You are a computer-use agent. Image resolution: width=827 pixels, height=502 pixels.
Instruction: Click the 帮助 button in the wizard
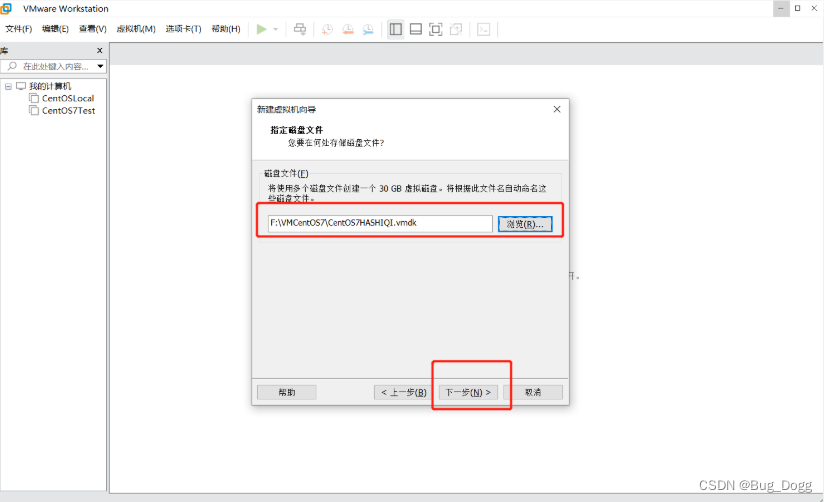pyautogui.click(x=287, y=392)
